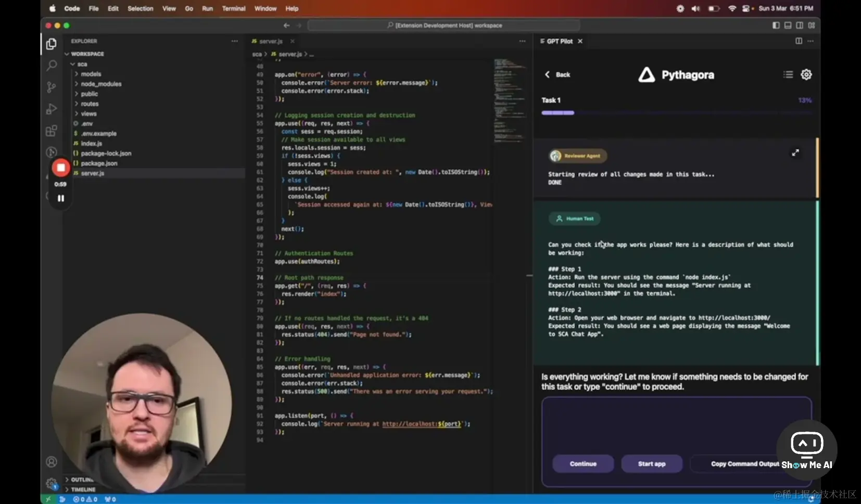Open Explorer panel more actions
This screenshot has width=861, height=504.
(x=235, y=41)
